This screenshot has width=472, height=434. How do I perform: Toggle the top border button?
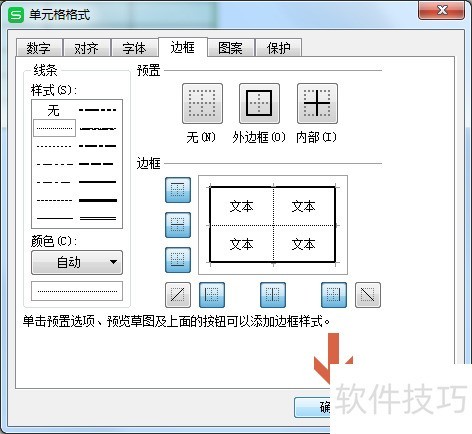coord(178,190)
